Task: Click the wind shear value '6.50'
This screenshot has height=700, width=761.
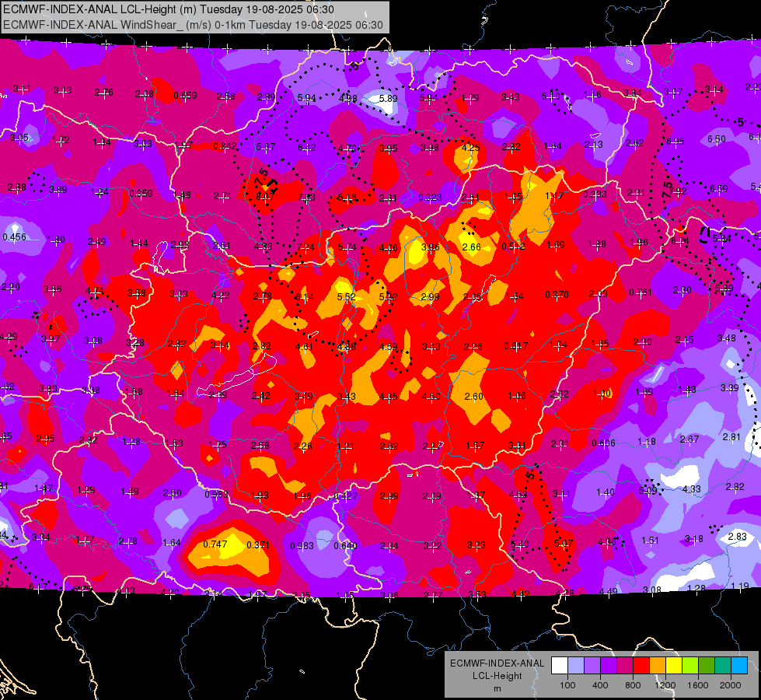Action: pyautogui.click(x=717, y=139)
